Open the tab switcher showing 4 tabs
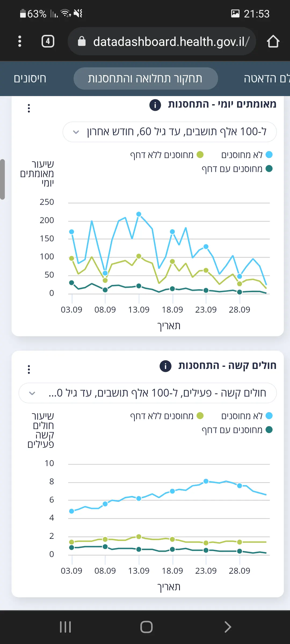The height and width of the screenshot is (644, 290). coord(48,41)
